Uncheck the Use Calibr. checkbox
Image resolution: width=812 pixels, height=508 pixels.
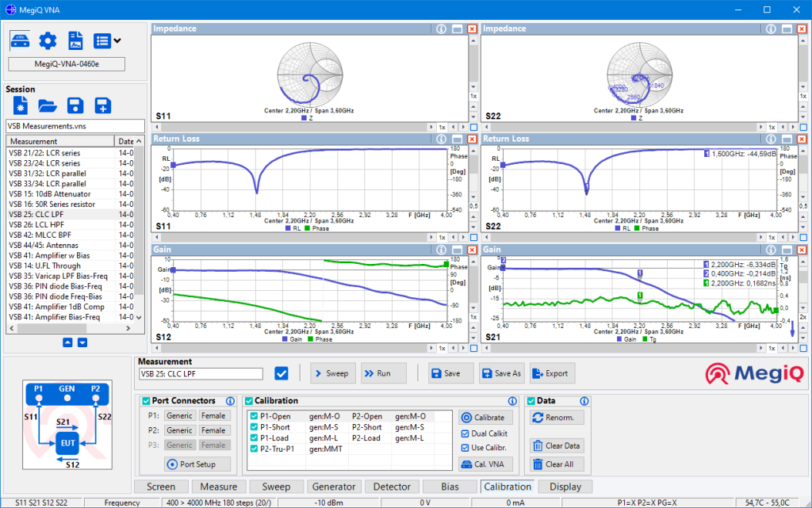(x=465, y=449)
